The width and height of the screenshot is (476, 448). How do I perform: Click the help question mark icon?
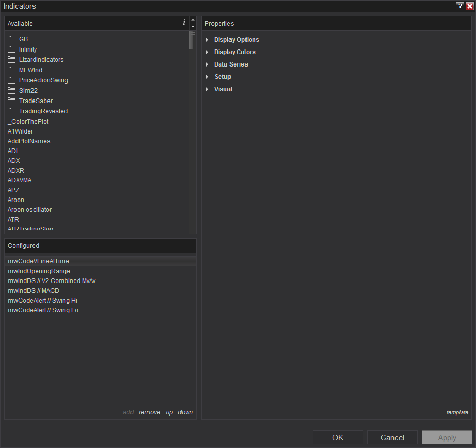460,6
